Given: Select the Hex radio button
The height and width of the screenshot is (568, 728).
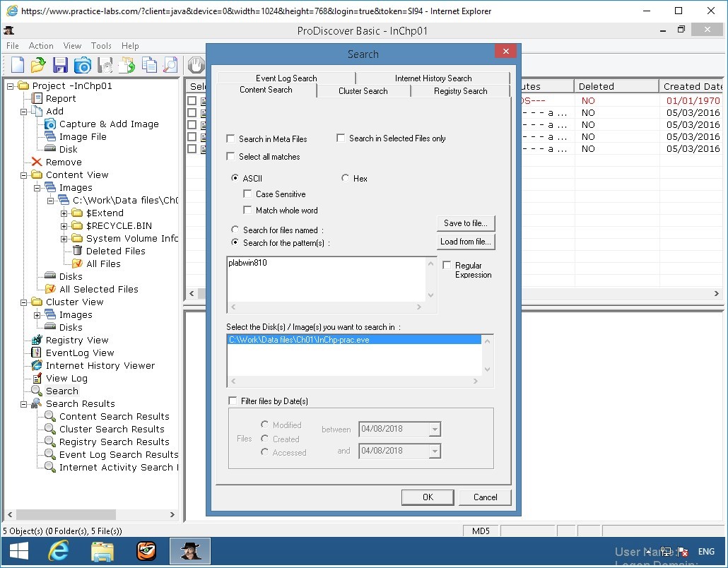Looking at the screenshot, I should (x=345, y=178).
